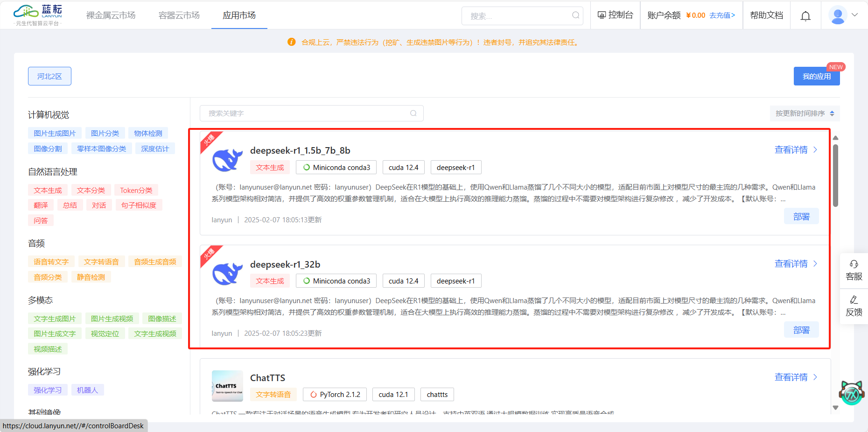Image resolution: width=868 pixels, height=432 pixels.
Task: Select the 问答 category tag
Action: [x=41, y=220]
